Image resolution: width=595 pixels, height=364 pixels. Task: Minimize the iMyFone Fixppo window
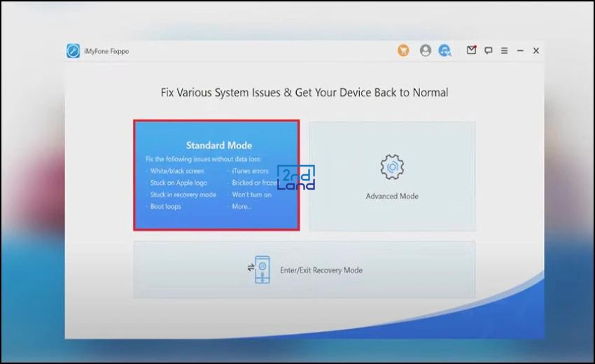click(520, 50)
